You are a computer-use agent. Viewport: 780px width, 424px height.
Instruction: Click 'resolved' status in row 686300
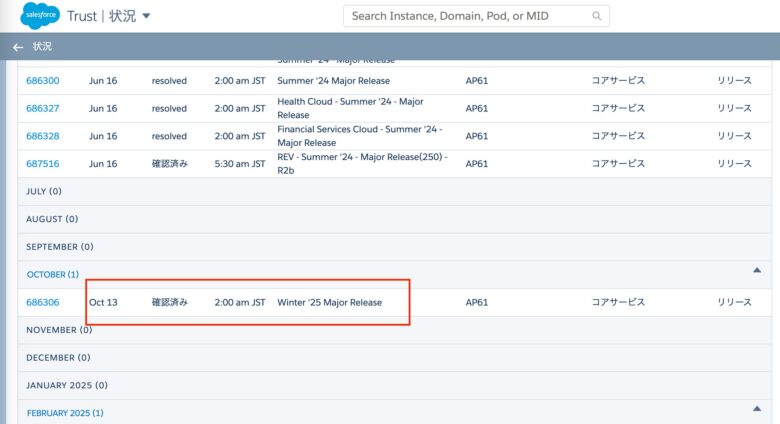point(169,81)
